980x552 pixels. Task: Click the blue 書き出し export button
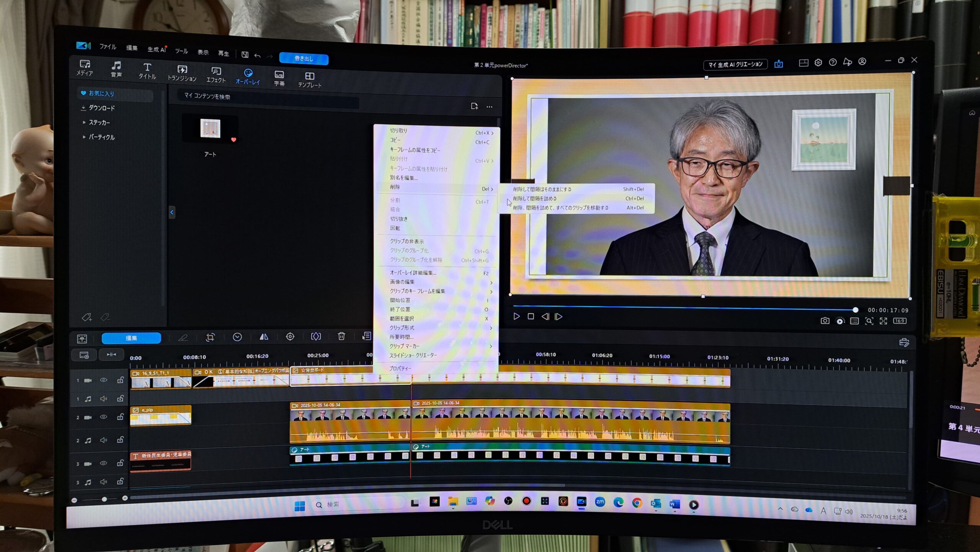[x=304, y=59]
